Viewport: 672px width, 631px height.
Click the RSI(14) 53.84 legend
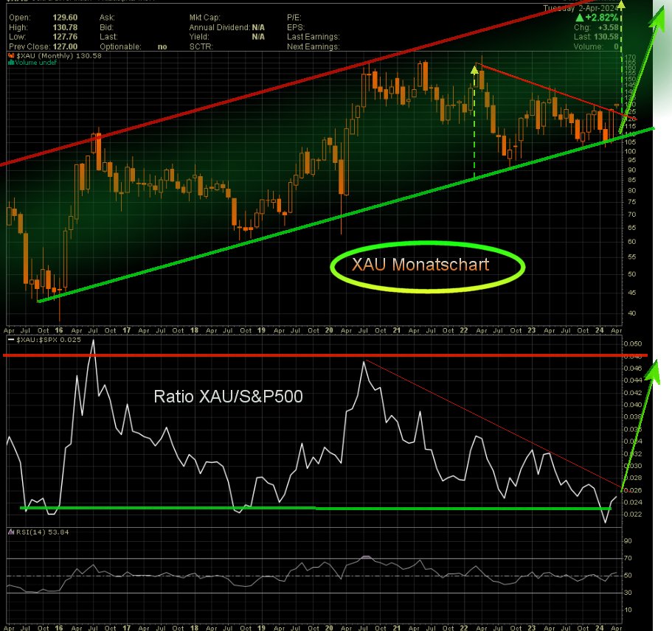coord(43,532)
